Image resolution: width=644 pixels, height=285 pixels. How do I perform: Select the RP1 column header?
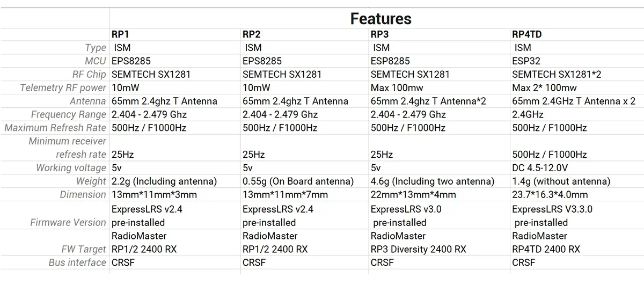(120, 34)
